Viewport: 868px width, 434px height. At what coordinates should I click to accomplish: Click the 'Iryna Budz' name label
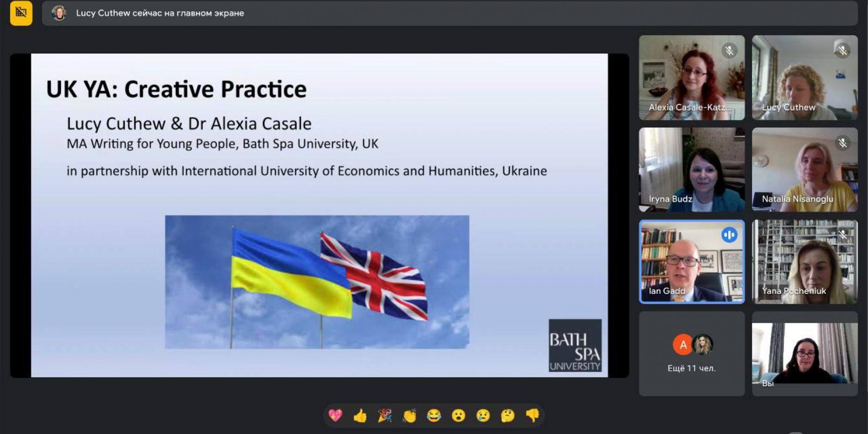(670, 199)
